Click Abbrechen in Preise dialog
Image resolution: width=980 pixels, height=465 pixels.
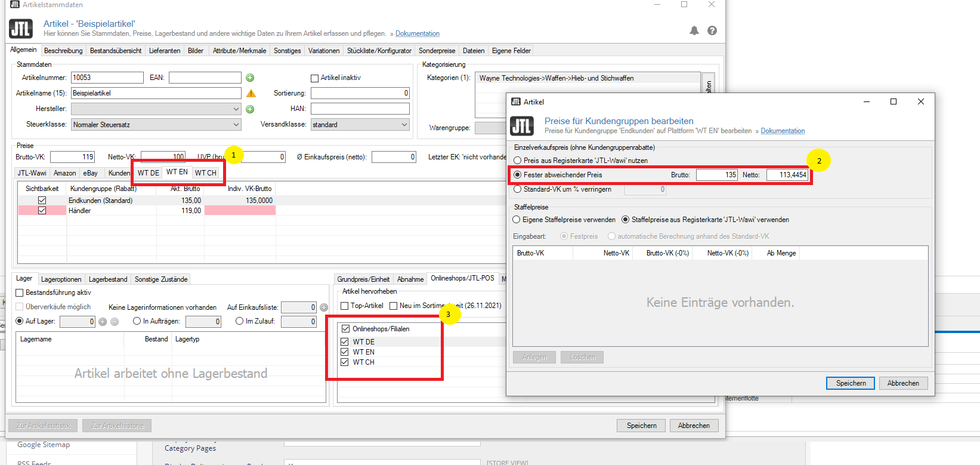(x=903, y=383)
